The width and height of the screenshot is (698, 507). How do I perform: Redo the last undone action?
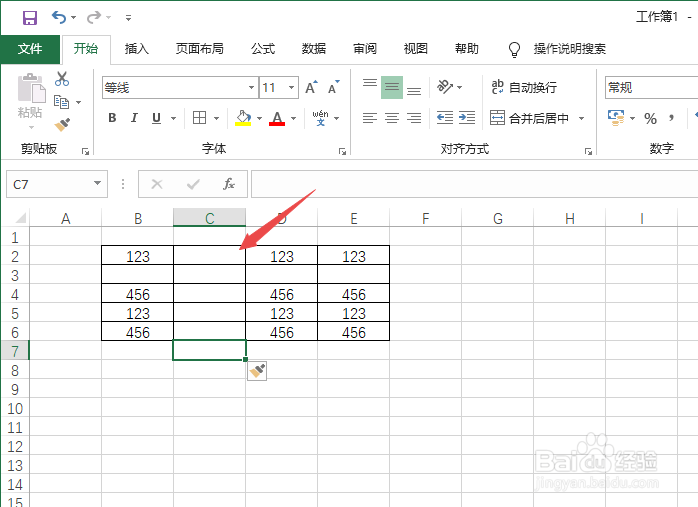pos(94,18)
